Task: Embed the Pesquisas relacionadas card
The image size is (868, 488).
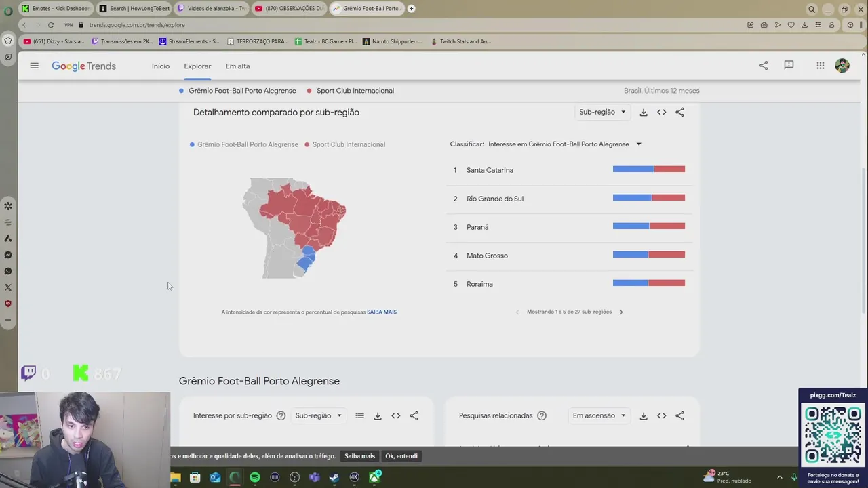Action: 661,415
